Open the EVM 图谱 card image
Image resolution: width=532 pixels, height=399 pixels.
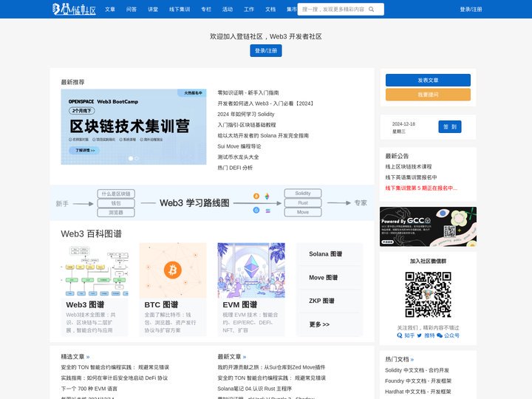click(251, 270)
